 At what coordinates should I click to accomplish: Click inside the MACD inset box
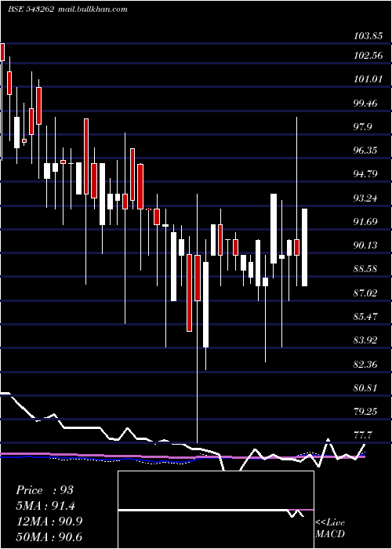[216, 510]
